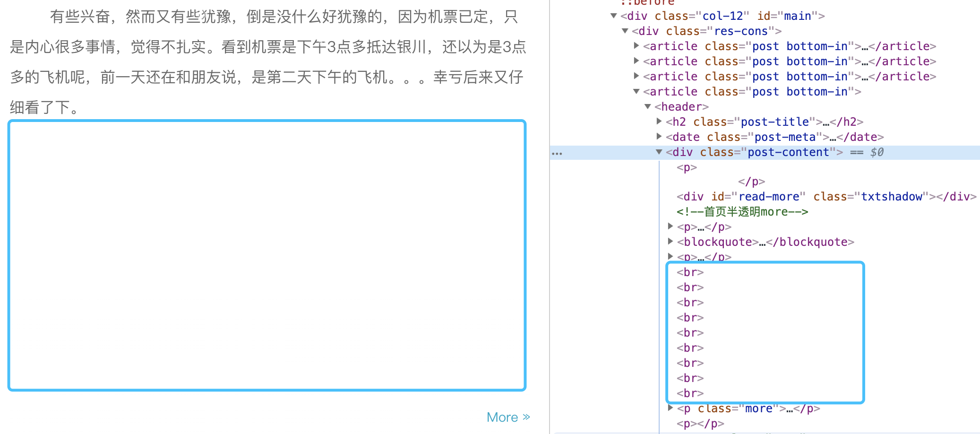Collapse the div col-12 main node
Screen dimensions: 980x434
(613, 16)
